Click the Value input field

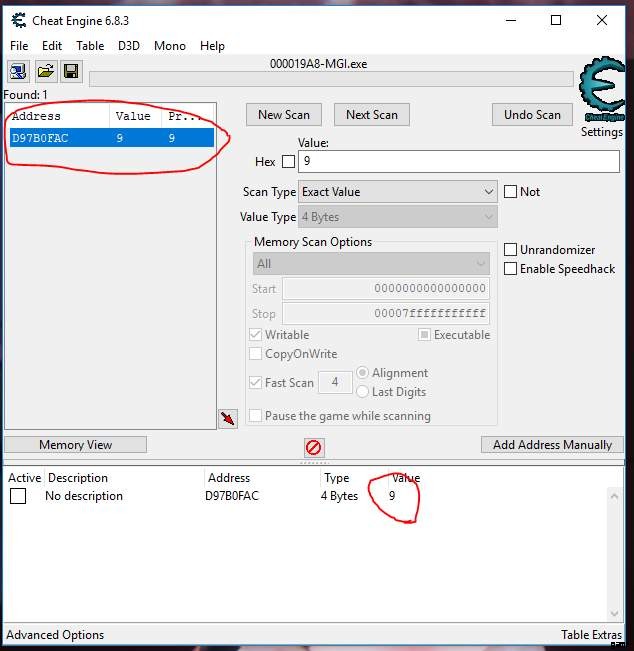(x=458, y=161)
